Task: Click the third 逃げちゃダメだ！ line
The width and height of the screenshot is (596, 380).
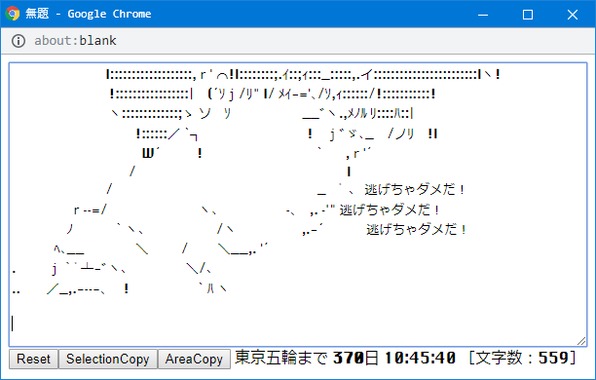Action: tap(417, 230)
